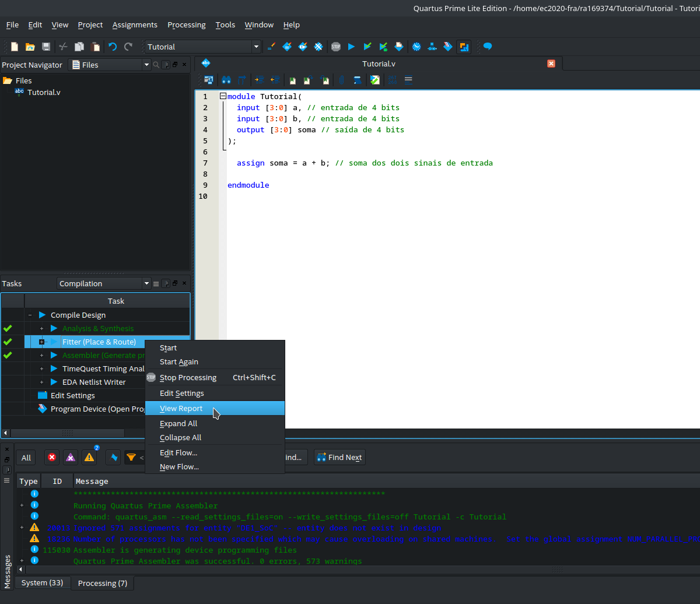Viewport: 700px width, 604px height.
Task: Choose Stop Processing in the context menu
Action: point(215,378)
